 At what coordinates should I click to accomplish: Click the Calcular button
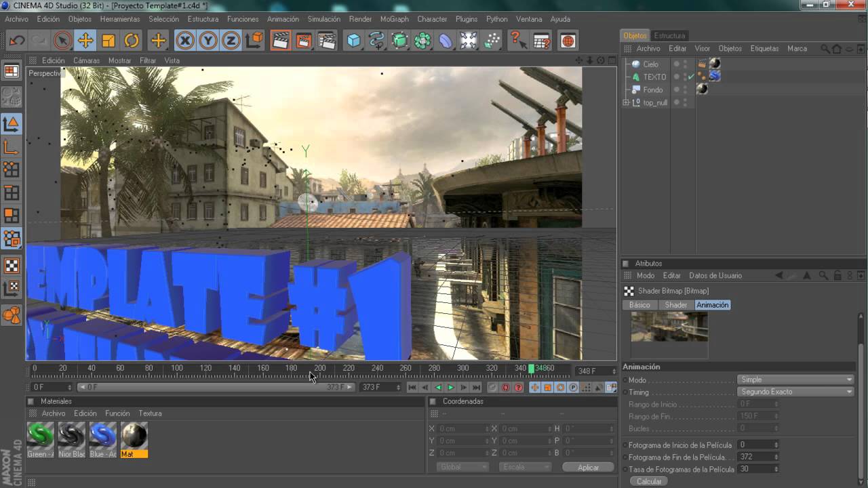coord(649,481)
